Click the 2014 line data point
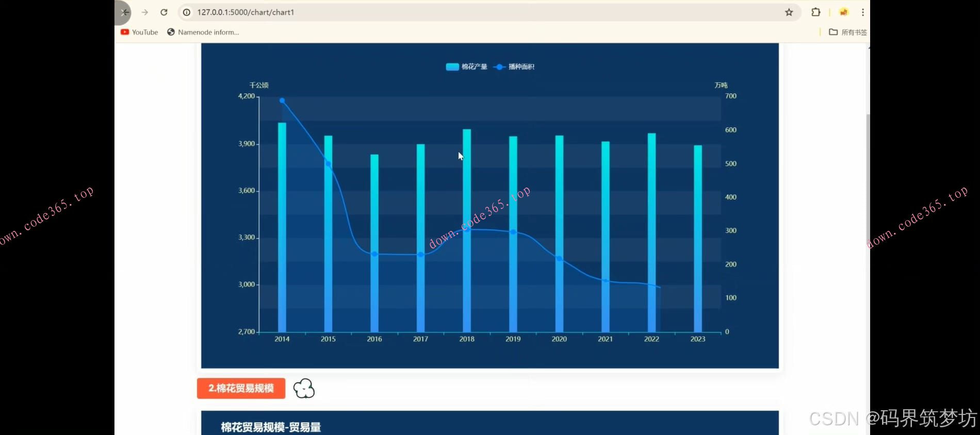The image size is (980, 435). coord(282,101)
